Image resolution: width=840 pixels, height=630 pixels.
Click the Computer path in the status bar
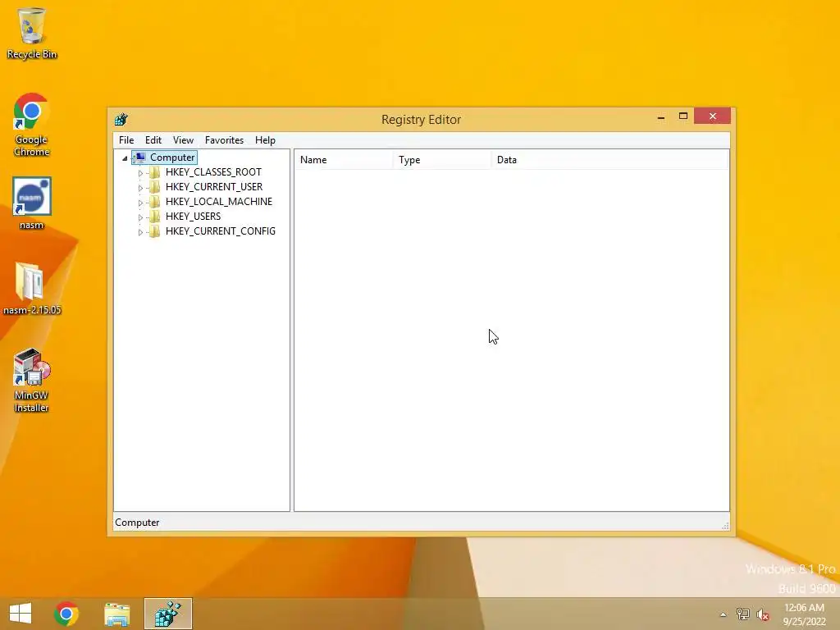click(x=137, y=523)
